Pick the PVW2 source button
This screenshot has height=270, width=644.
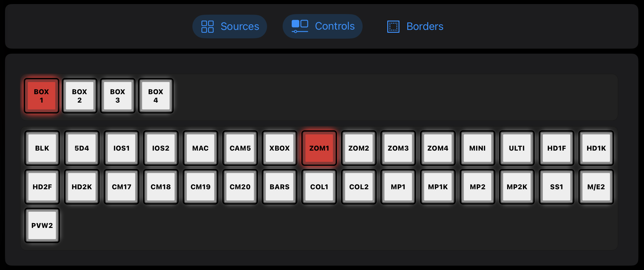tap(42, 225)
